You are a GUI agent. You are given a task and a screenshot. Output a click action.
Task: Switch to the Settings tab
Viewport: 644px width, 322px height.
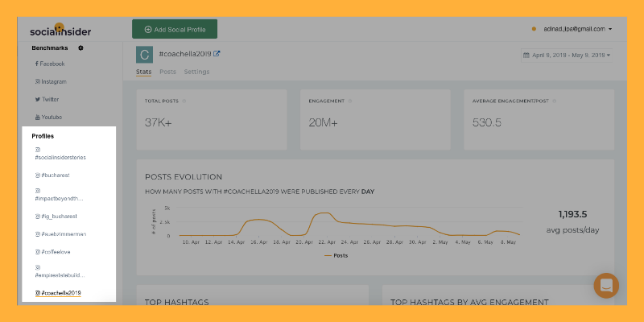[196, 72]
